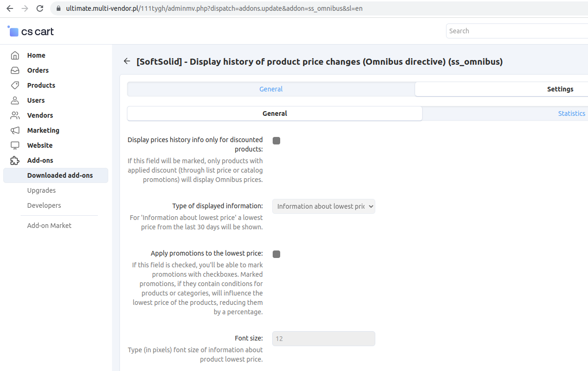Switch to the top General tab
The image size is (588, 371).
coord(271,89)
